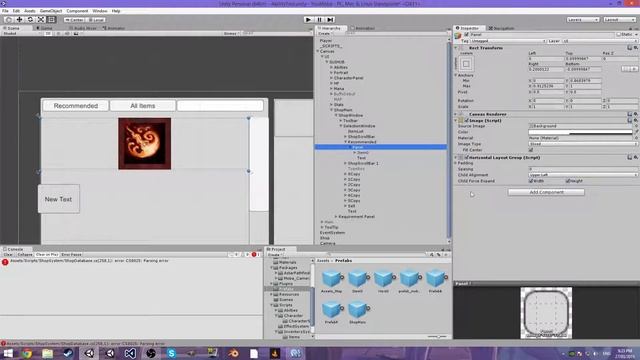The image size is (640, 360).
Task: Start Play mode
Action: pyautogui.click(x=308, y=20)
